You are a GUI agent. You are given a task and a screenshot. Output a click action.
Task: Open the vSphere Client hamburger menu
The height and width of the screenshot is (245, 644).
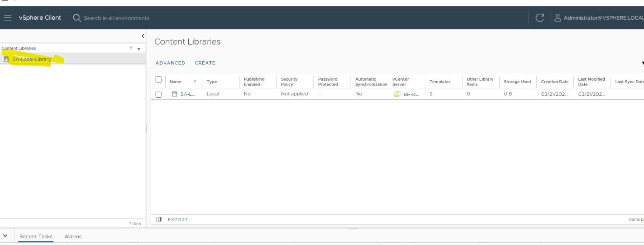point(8,18)
